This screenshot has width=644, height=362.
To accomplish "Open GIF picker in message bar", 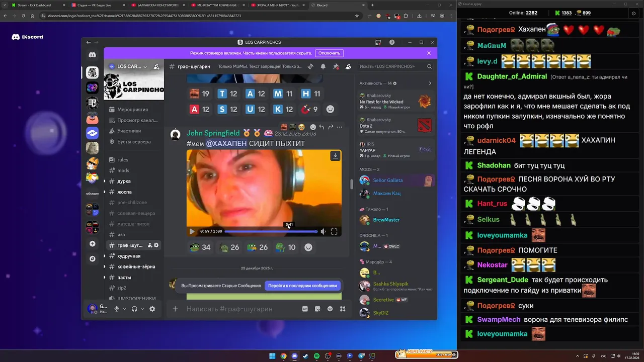I will point(305,309).
